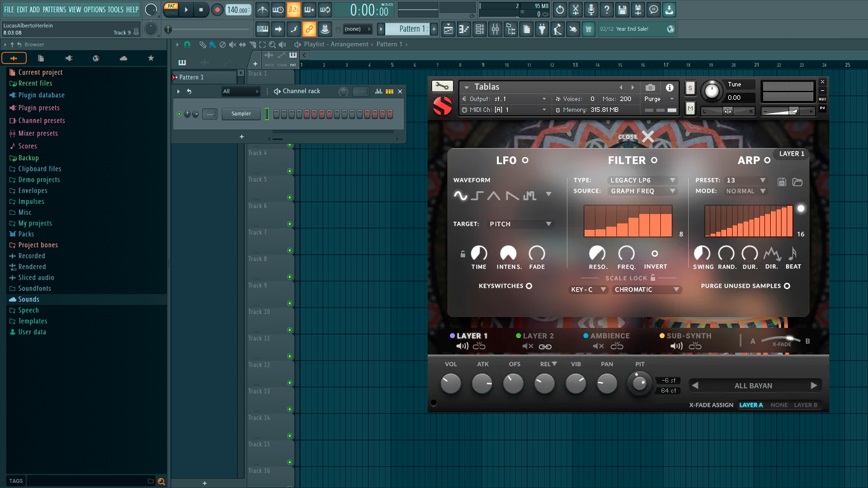Assign X-Fade to LAYER A
Viewport: 868px width, 488px height.
(x=750, y=405)
